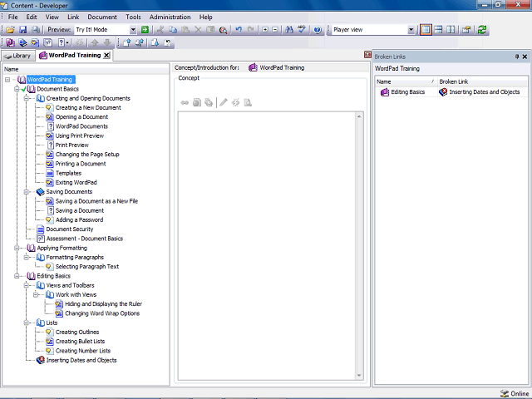Image resolution: width=532 pixels, height=399 pixels.
Task: Open Find with the binoculars icon
Action: point(289,30)
